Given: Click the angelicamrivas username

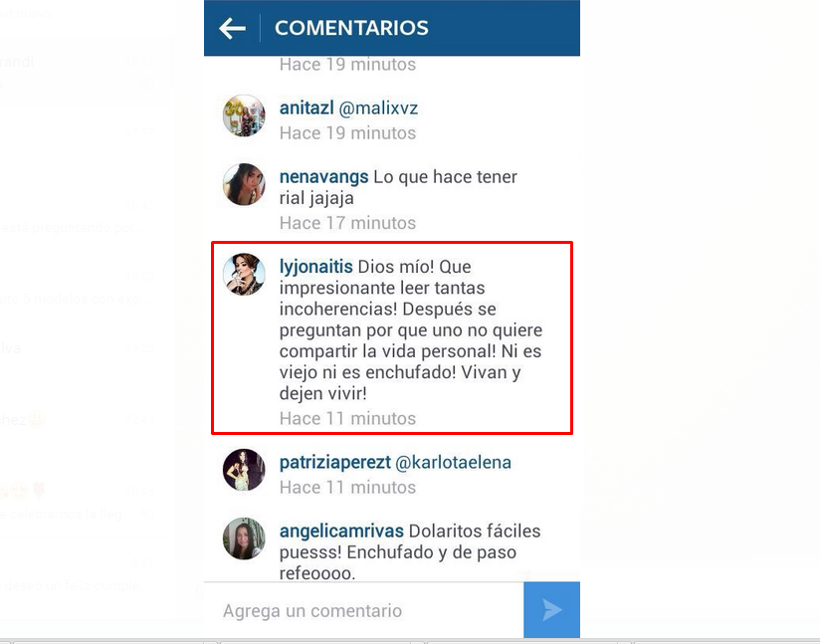Looking at the screenshot, I should pyautogui.click(x=341, y=531).
